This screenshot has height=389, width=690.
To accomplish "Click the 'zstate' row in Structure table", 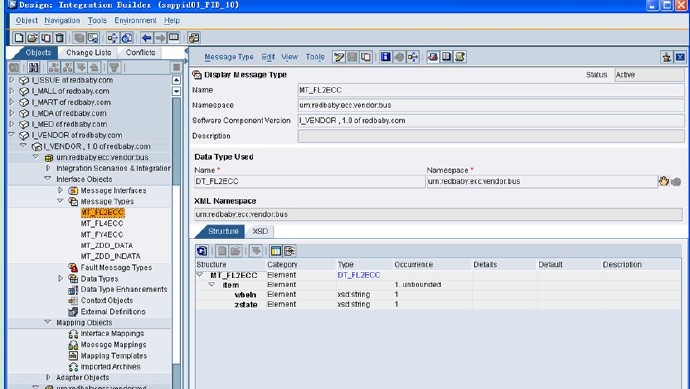I will coord(438,304).
